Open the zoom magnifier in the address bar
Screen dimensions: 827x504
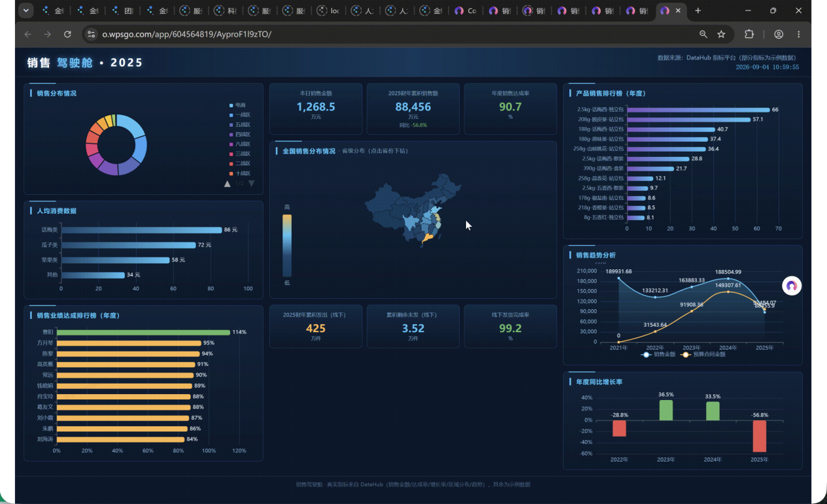pos(703,34)
